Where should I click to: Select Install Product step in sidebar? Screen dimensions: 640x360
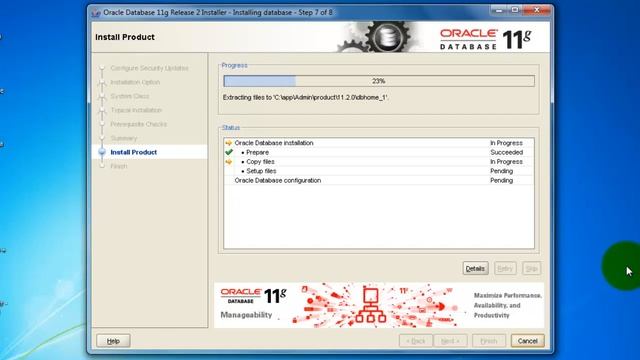coord(133,152)
